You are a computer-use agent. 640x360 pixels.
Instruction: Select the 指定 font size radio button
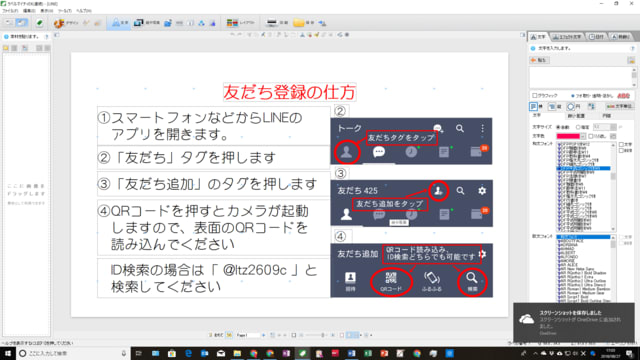[578, 127]
